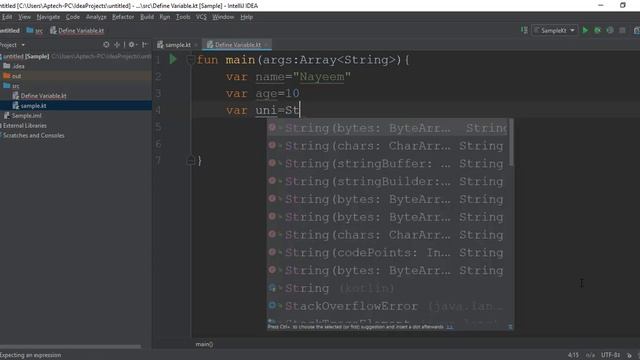The width and height of the screenshot is (640, 360).
Task: Open the Refactor menu
Action: click(x=123, y=17)
